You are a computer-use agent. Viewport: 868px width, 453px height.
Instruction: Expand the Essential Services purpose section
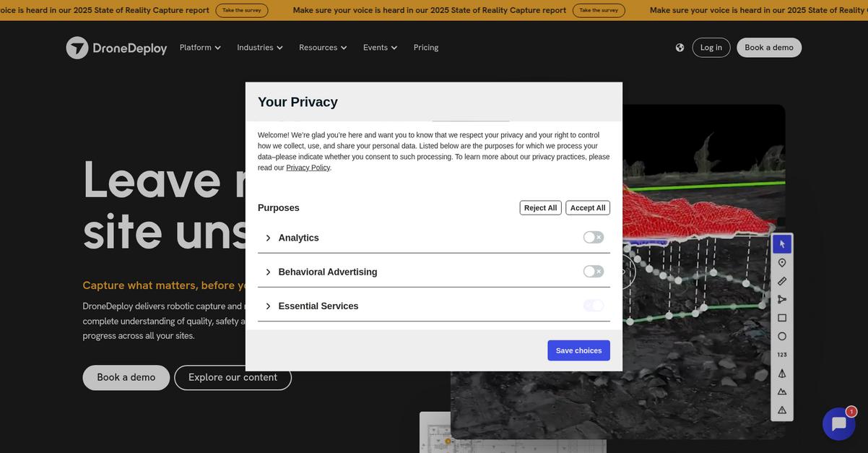coord(268,306)
